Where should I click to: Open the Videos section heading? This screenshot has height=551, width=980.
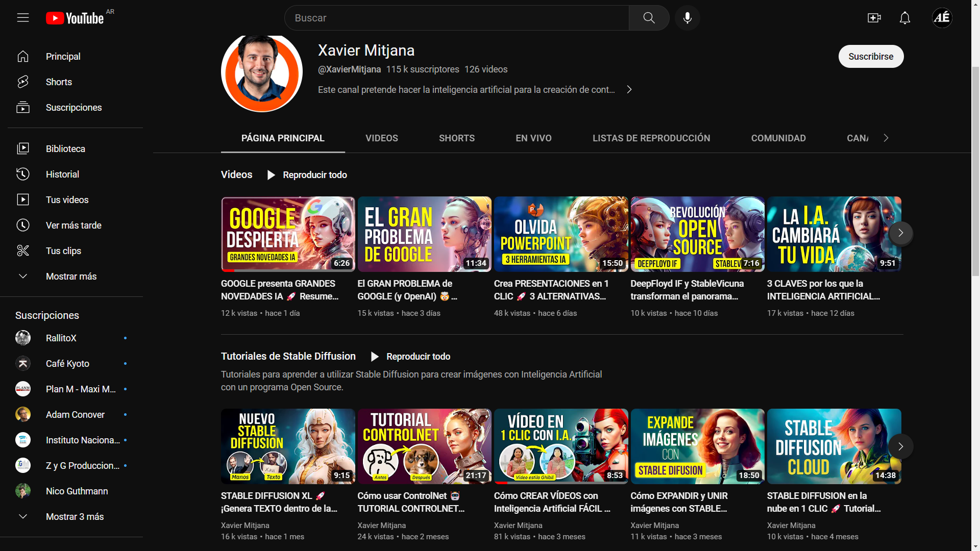click(x=237, y=175)
